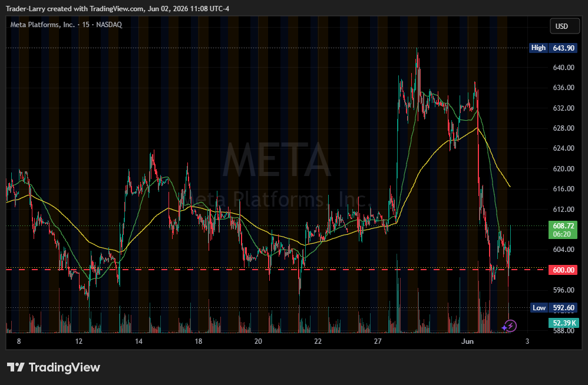Image resolution: width=588 pixels, height=385 pixels.
Task: Click the 620.00 price axis label
Action: (564, 168)
